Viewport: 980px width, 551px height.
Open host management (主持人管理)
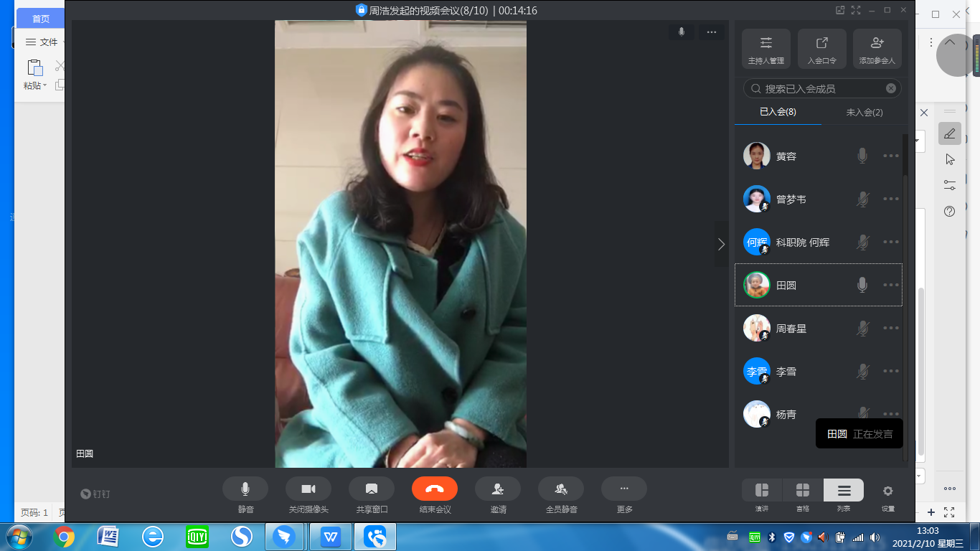(766, 48)
